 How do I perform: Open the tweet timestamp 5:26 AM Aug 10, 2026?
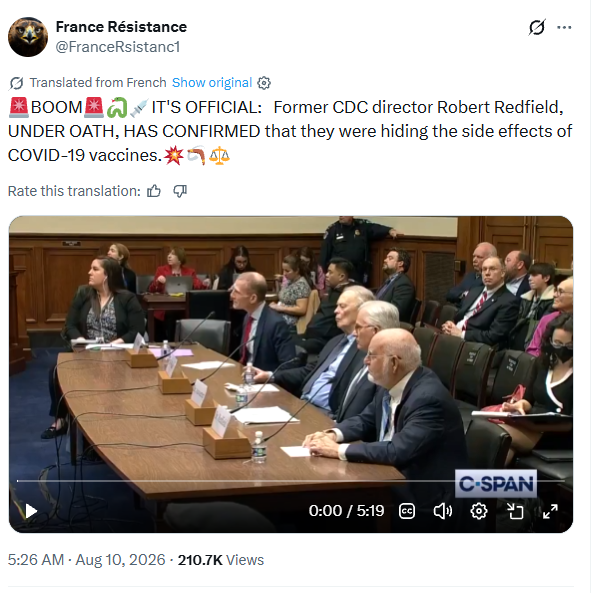[87, 560]
